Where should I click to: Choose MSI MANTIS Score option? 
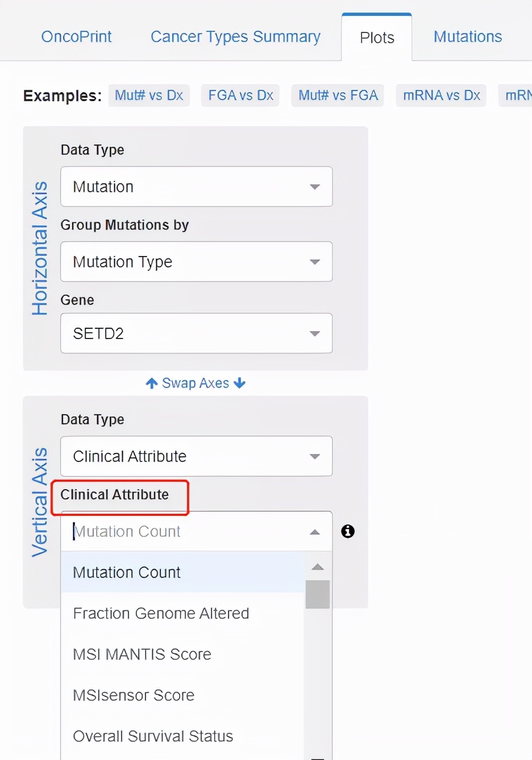point(142,654)
